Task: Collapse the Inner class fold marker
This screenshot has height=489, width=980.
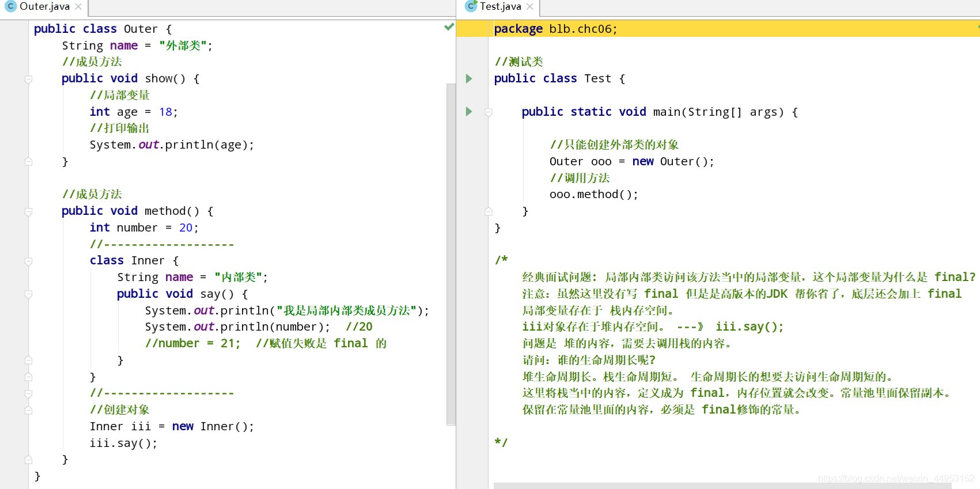Action: click(x=28, y=261)
